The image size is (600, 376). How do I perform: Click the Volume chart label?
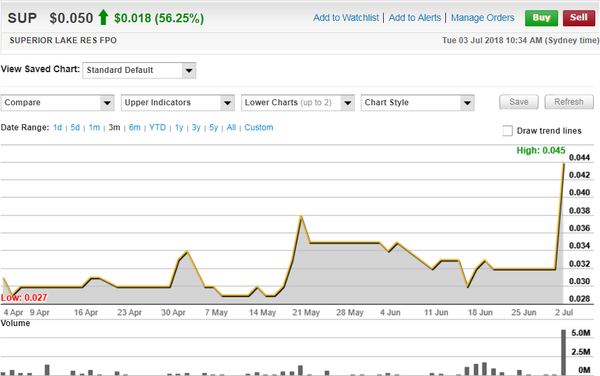click(x=15, y=323)
